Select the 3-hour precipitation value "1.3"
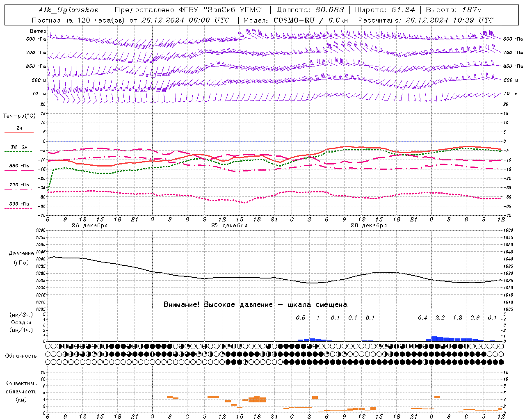 pyautogui.click(x=457, y=317)
